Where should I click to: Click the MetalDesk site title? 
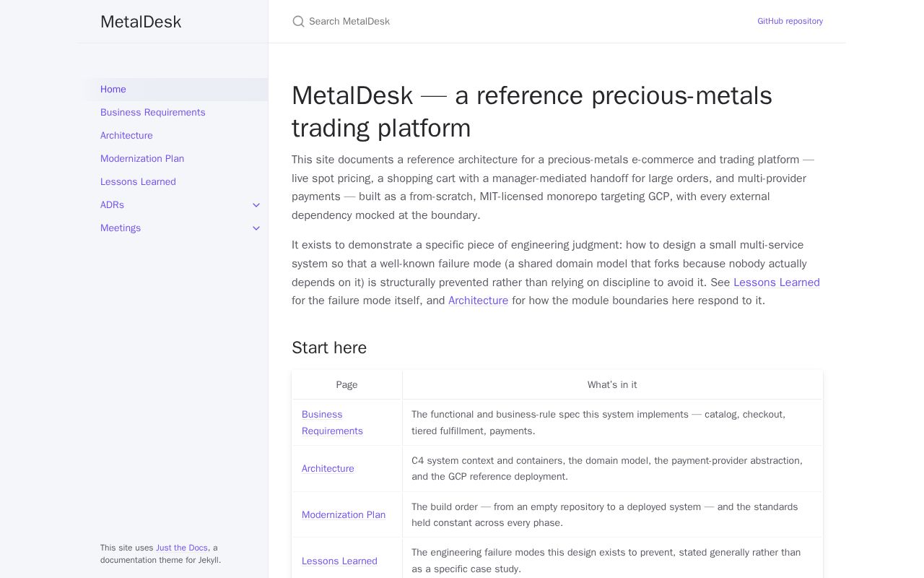click(141, 22)
